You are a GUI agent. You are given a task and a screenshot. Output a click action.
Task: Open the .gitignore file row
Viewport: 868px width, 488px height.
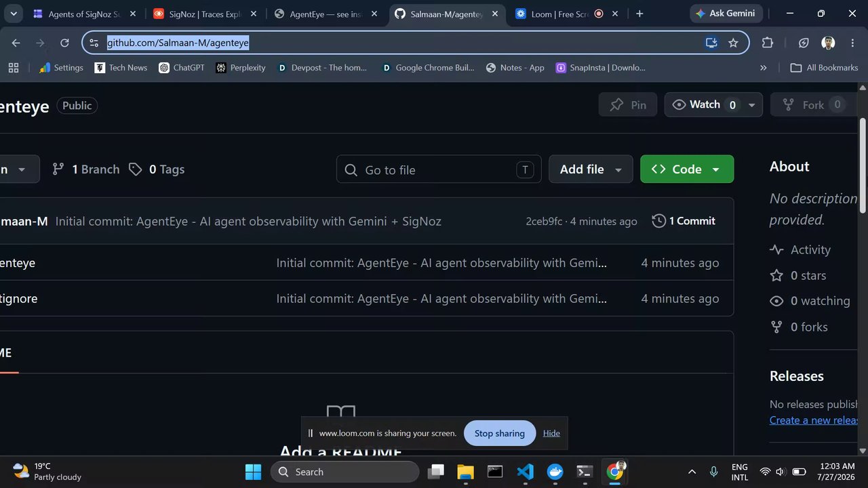[366, 299]
